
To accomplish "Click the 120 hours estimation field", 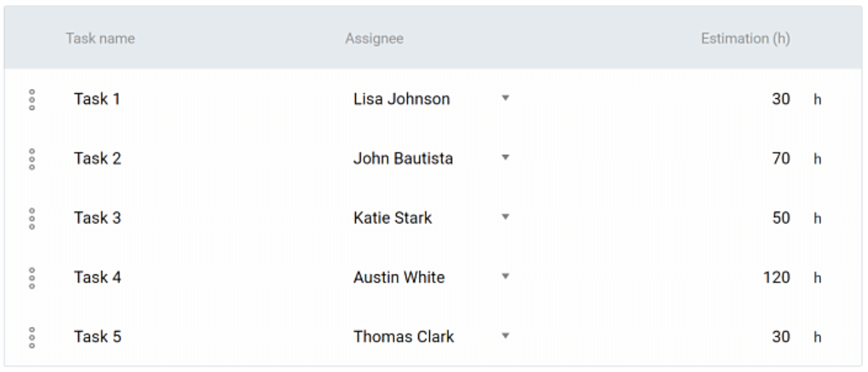I will pos(777,277).
